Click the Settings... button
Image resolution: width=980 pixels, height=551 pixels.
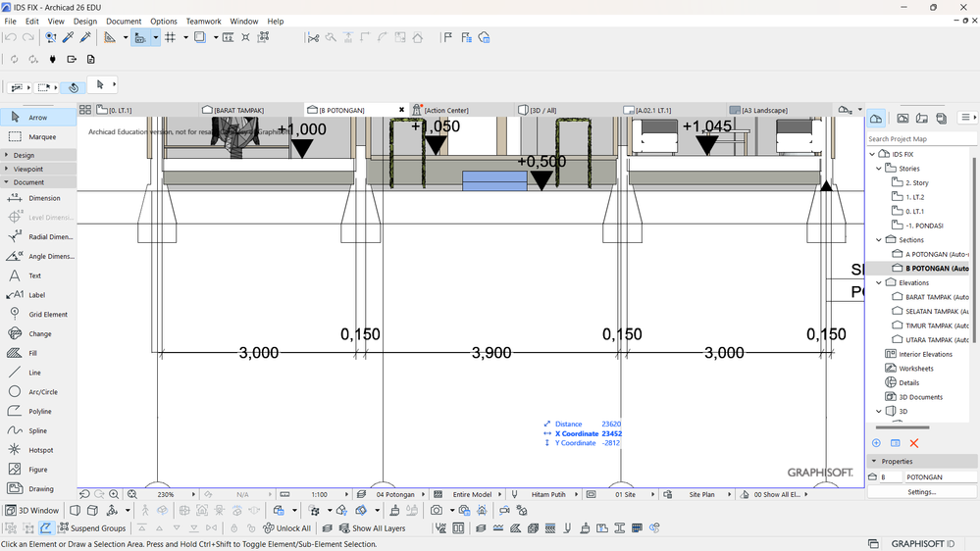[921, 492]
